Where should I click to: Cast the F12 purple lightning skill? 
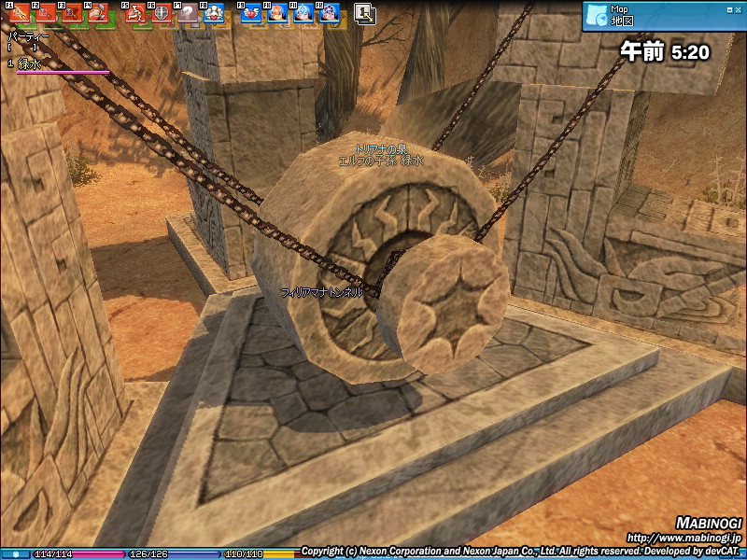(x=330, y=13)
